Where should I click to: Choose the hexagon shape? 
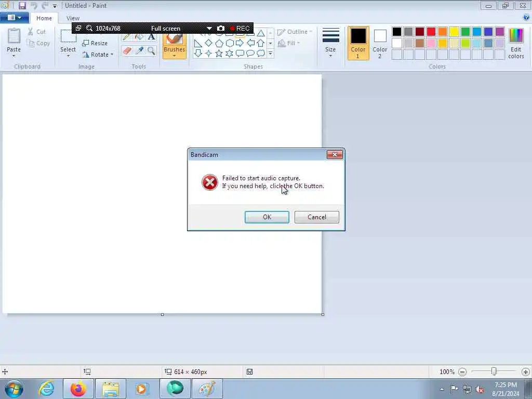coord(230,43)
